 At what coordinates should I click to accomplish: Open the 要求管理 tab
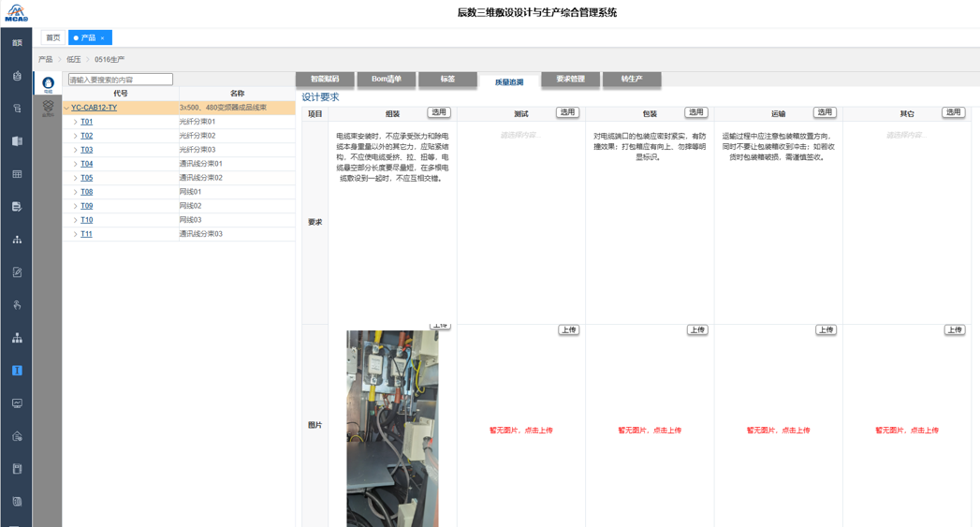[570, 80]
